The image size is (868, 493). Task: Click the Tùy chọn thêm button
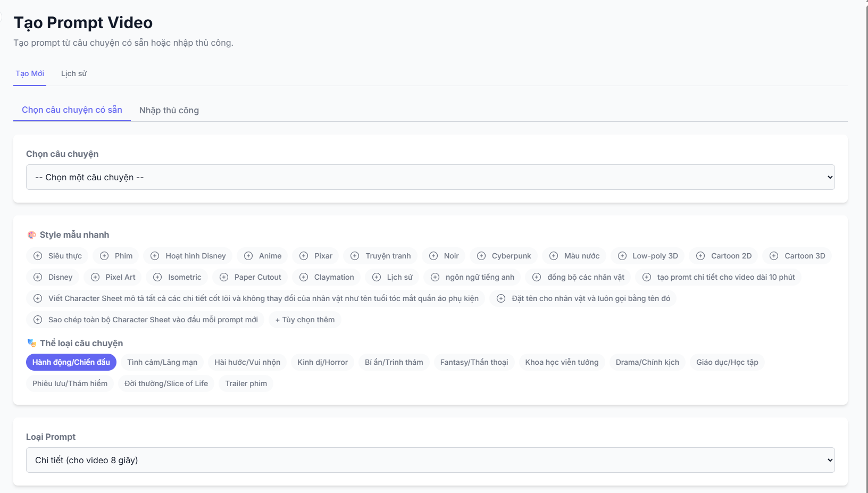[x=305, y=320]
